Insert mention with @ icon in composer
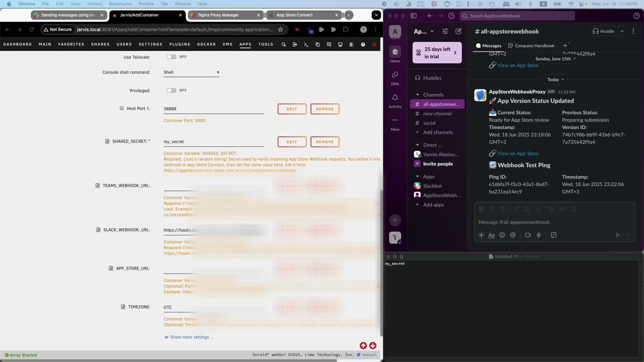Viewport: 644px width, 362px height. click(x=513, y=235)
